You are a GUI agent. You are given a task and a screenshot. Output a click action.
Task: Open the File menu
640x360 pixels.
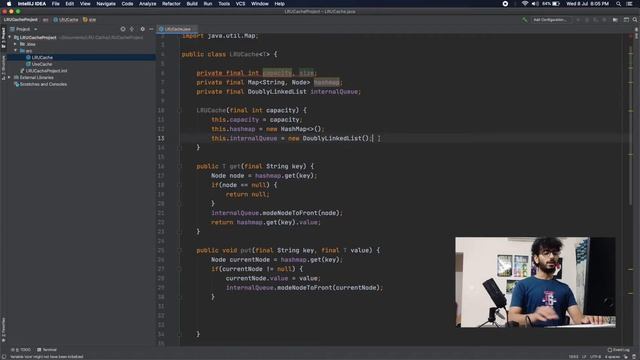click(x=56, y=4)
